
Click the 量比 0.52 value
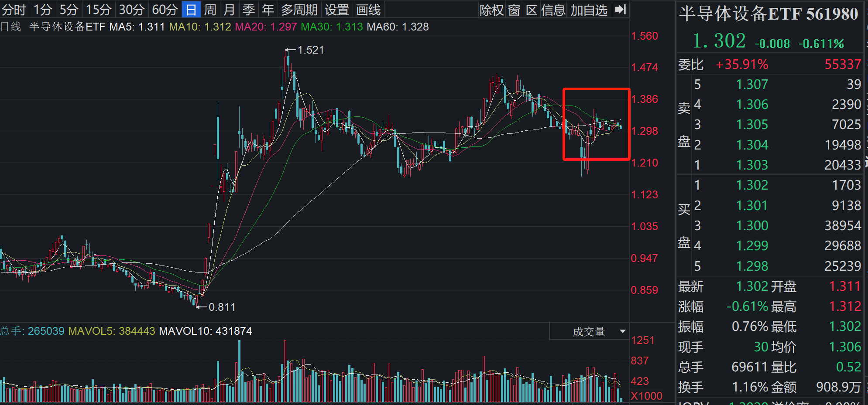point(848,367)
